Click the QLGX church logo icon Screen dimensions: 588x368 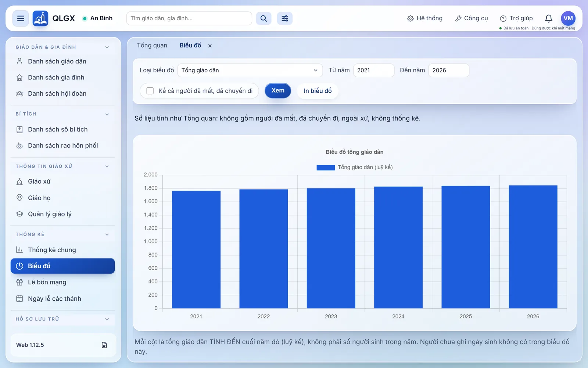(x=40, y=18)
